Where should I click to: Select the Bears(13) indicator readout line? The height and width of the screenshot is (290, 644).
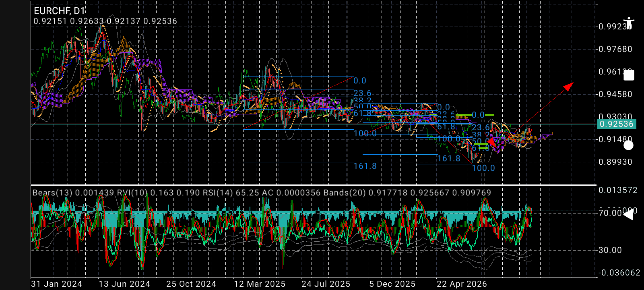262,193
